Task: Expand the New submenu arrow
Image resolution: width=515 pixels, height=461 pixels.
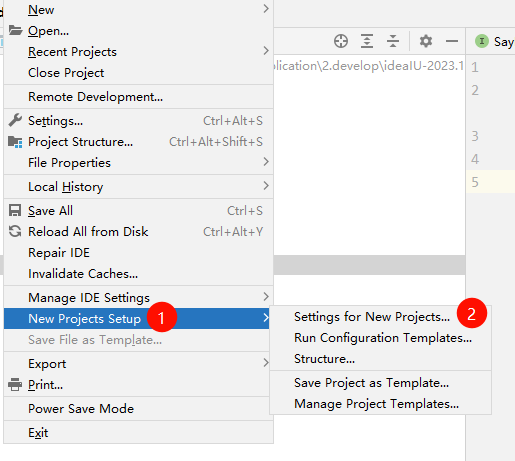Action: click(266, 9)
